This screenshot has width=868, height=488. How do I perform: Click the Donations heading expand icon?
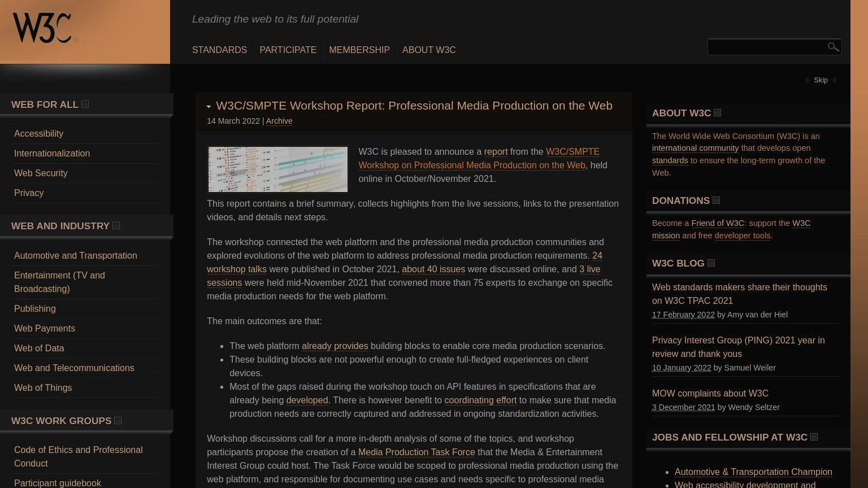coord(716,201)
